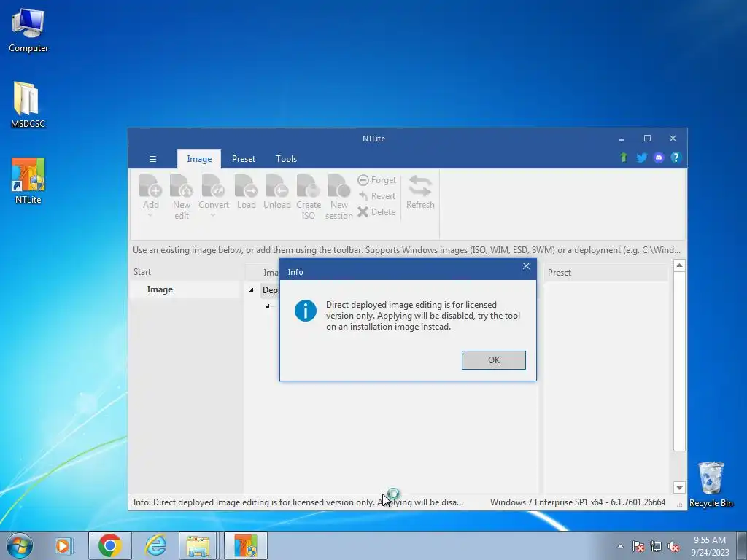The height and width of the screenshot is (560, 747).
Task: Click the Delete button in ribbon
Action: 377,212
